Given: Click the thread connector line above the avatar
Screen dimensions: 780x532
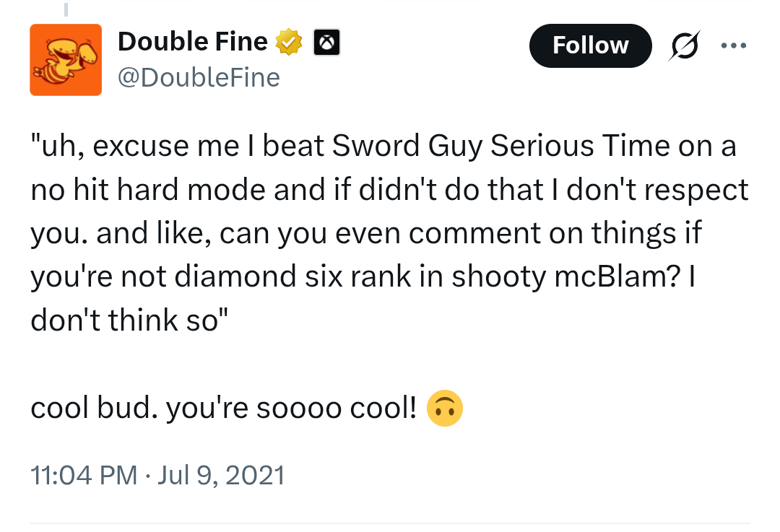Looking at the screenshot, I should [x=66, y=10].
